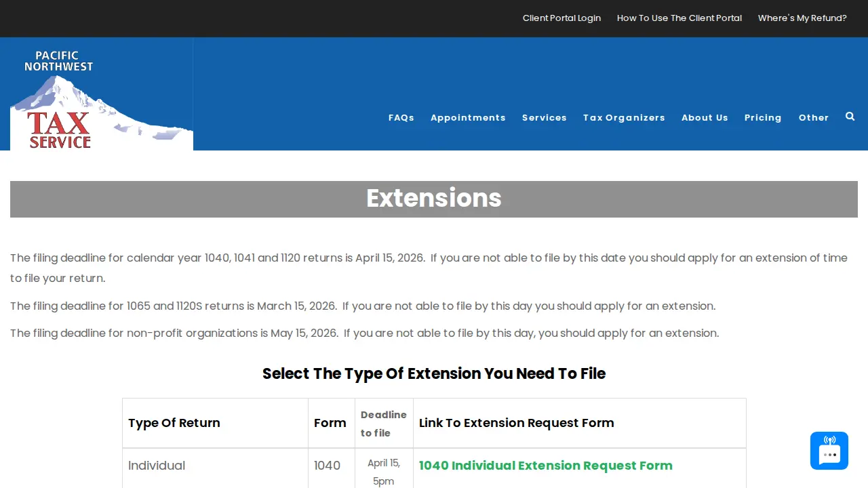Screen dimensions: 868x488
Task: Open the Appointments menu item
Action: click(x=468, y=117)
